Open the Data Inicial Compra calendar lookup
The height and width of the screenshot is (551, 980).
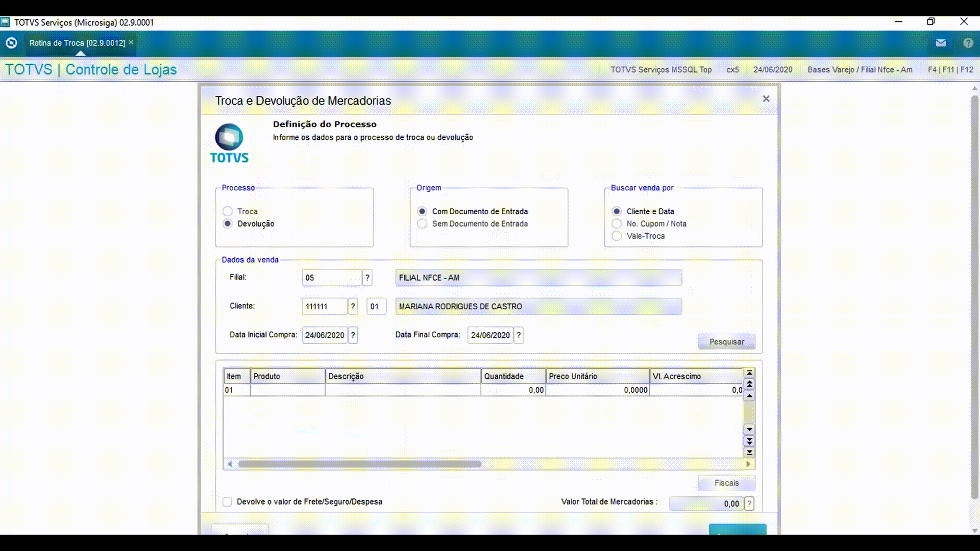[x=353, y=335]
